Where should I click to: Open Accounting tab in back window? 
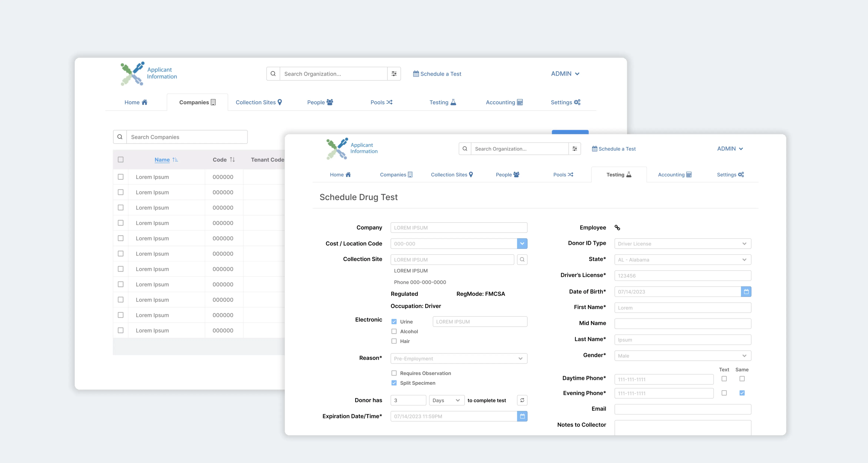click(504, 102)
